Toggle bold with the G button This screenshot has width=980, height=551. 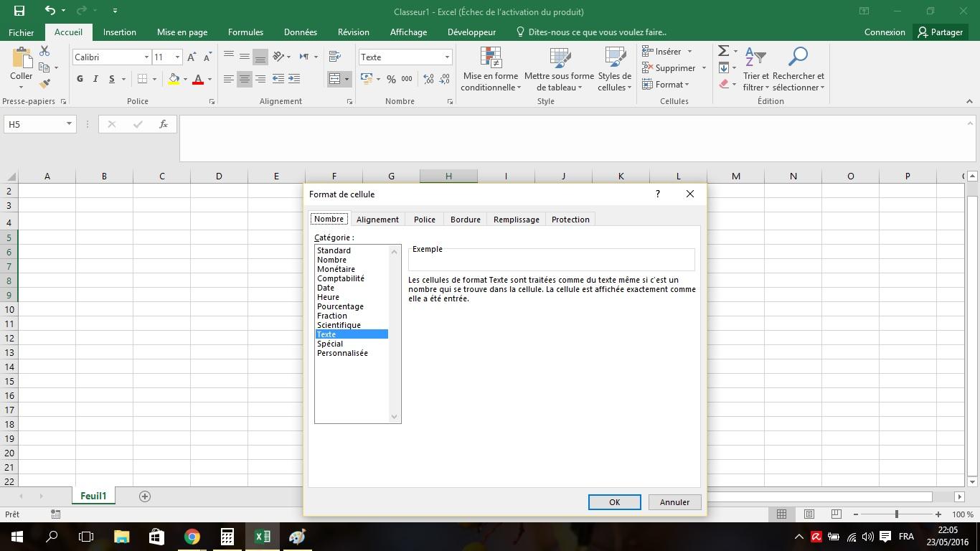80,79
